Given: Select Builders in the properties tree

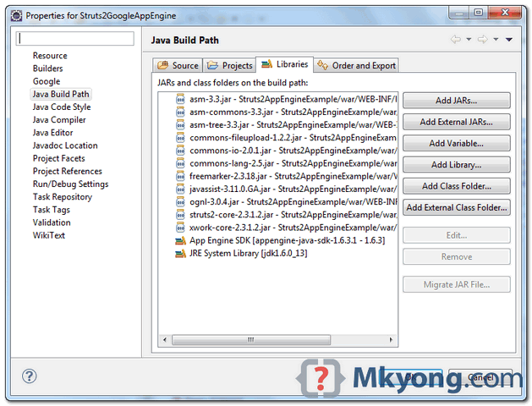Looking at the screenshot, I should point(48,69).
